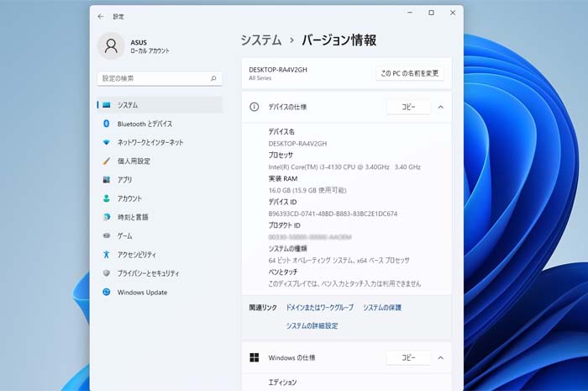Viewport: 588px width, 391px height.
Task: Click この PC の名前を変更 button
Action: 410,73
